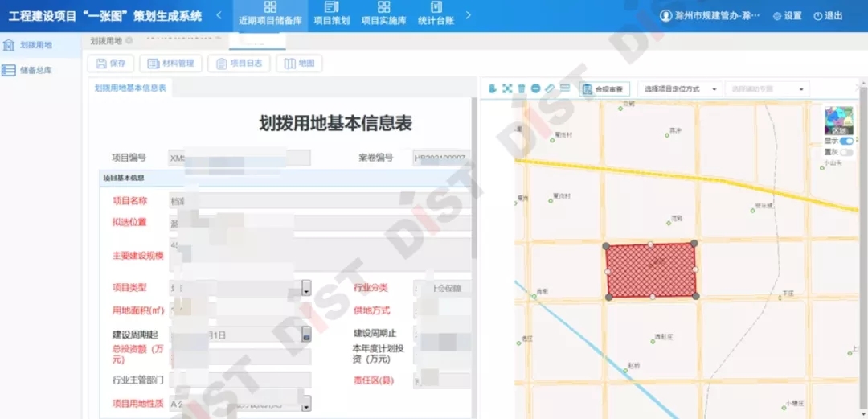Click the red hatched parcel on map
Viewport: 868px width, 419px height.
[650, 270]
